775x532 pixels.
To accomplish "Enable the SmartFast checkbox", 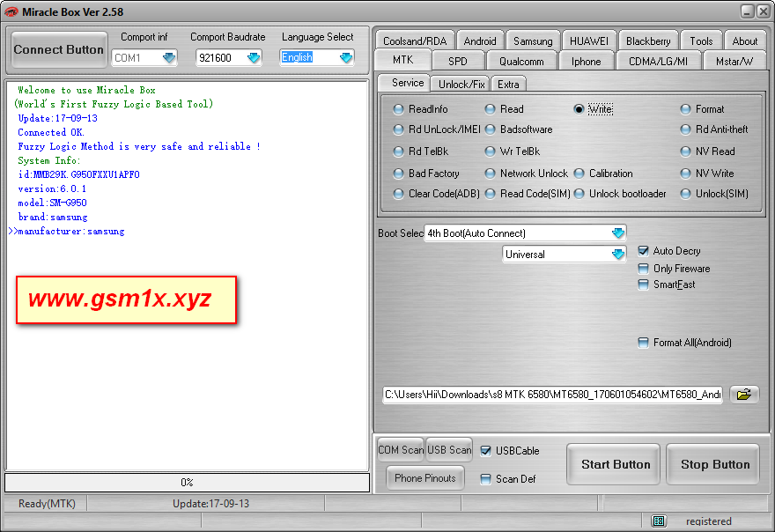I will click(643, 284).
